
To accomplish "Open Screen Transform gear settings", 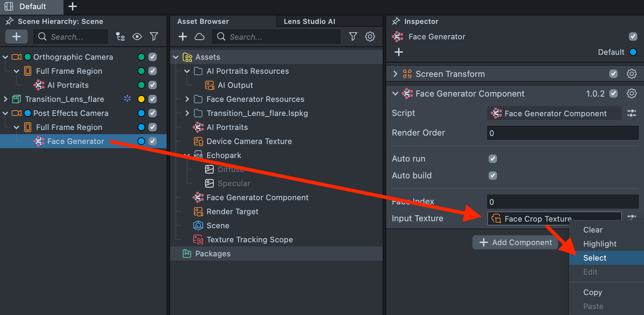I will 631,74.
